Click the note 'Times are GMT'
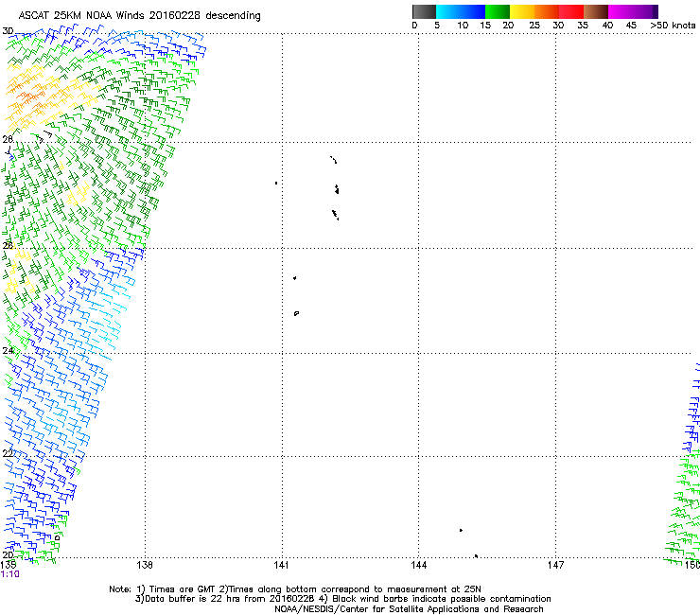 click(184, 589)
